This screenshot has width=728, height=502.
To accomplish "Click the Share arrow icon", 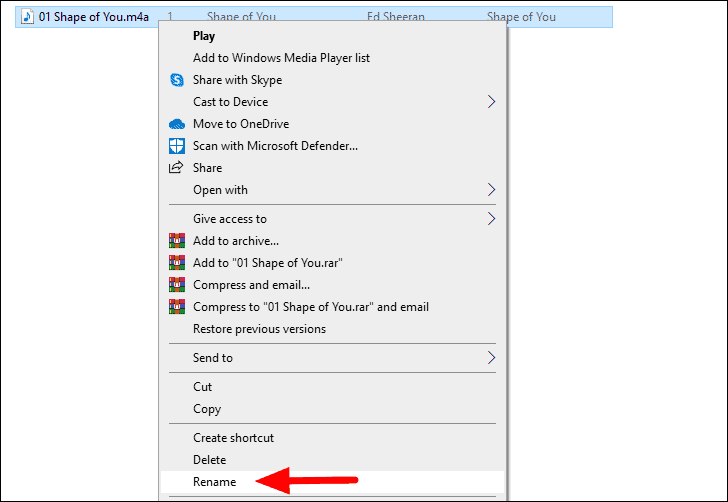I will 176,168.
